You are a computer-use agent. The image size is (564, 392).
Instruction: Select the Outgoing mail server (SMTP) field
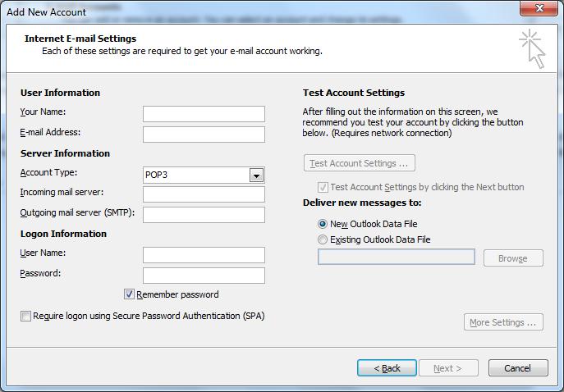click(x=204, y=215)
